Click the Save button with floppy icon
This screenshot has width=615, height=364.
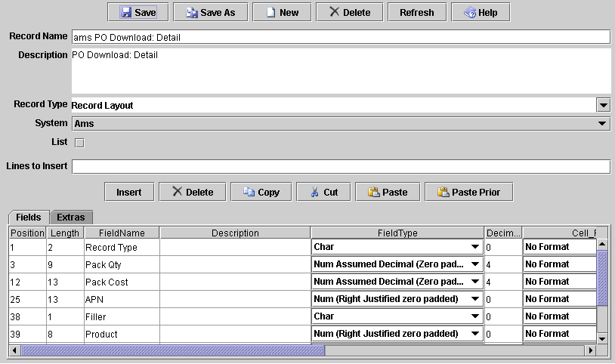pos(138,12)
